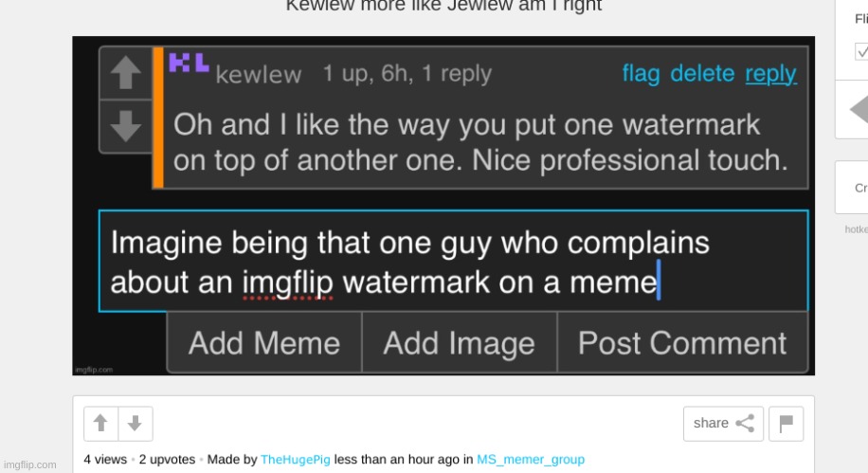Click the kewlew username
The height and width of the screenshot is (473, 868).
point(258,74)
